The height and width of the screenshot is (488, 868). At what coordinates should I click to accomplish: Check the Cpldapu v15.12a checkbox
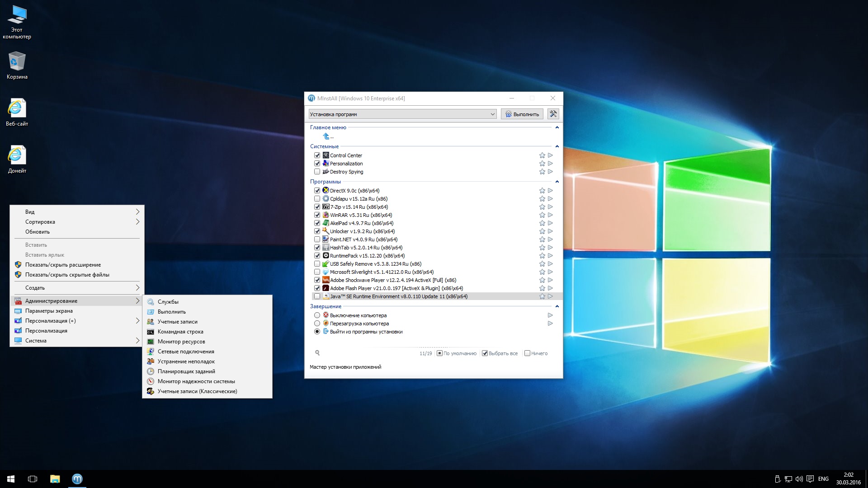coord(317,199)
